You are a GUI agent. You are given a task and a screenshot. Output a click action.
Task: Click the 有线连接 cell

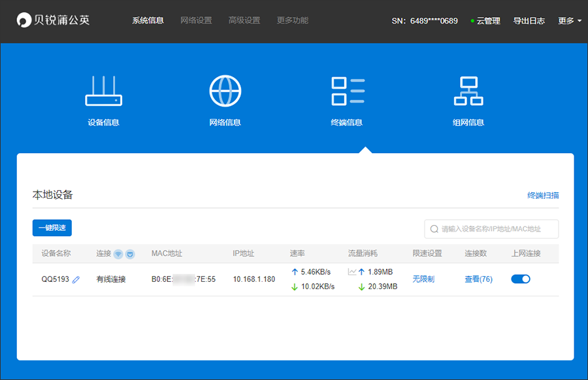point(111,279)
